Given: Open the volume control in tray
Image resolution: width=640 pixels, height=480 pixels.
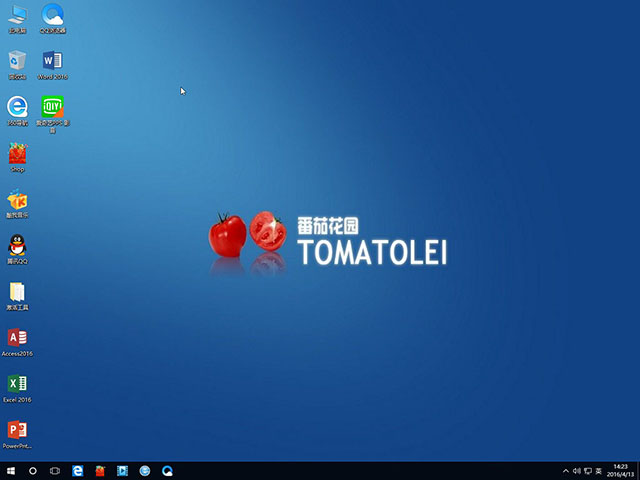Looking at the screenshot, I should pyautogui.click(x=577, y=471).
